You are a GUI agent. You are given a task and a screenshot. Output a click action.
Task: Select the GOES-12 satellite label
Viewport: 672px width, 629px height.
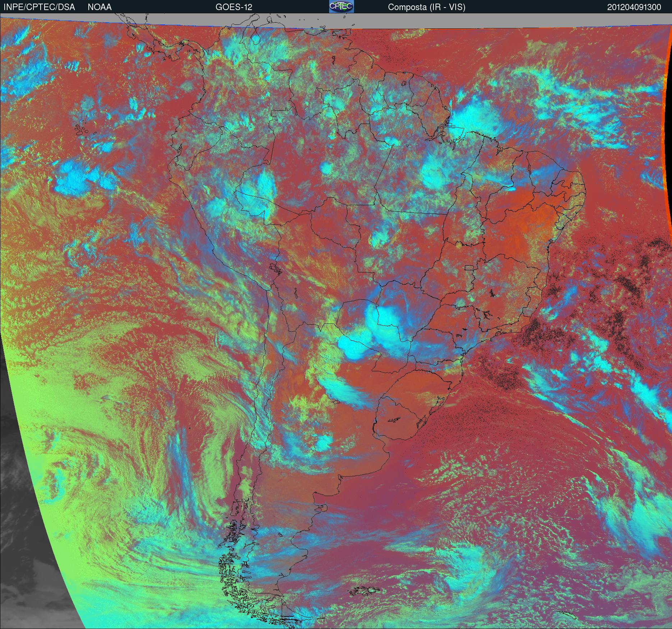point(234,7)
